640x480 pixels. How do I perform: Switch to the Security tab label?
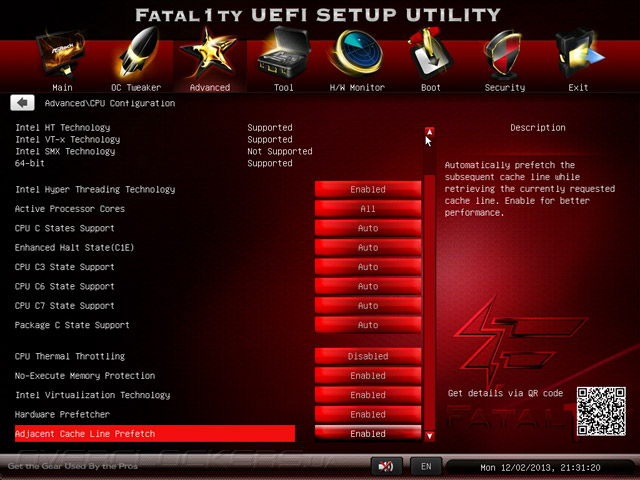point(505,88)
